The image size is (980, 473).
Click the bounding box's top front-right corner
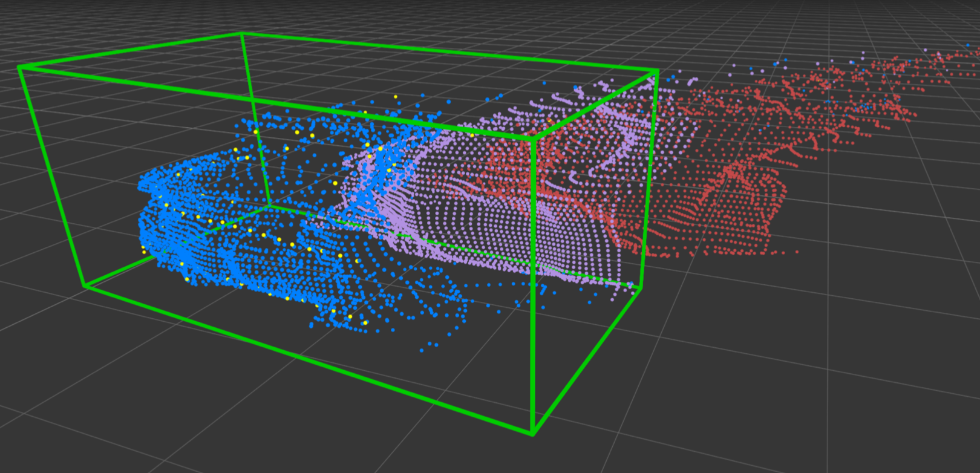532,139
